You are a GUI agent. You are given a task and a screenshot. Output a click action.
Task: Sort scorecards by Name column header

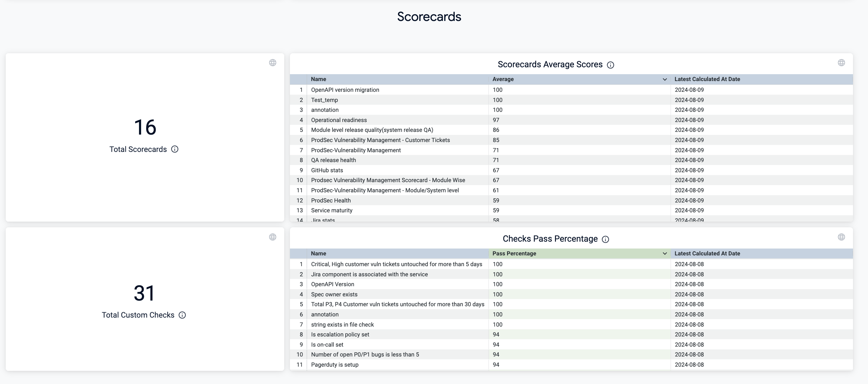318,79
